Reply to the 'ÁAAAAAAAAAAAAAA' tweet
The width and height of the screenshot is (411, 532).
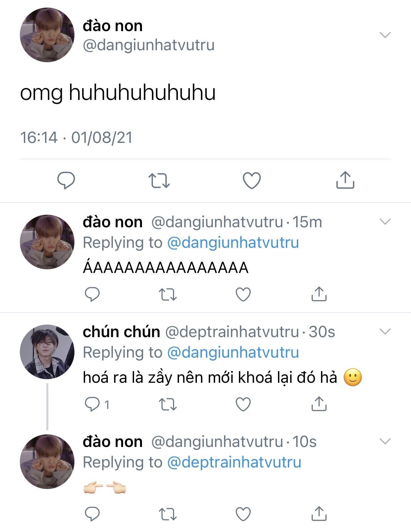click(92, 294)
